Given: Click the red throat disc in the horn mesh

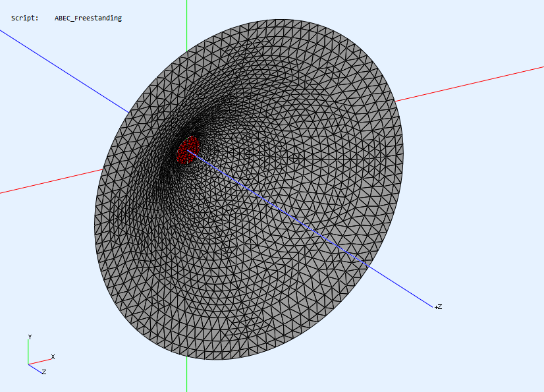Looking at the screenshot, I should coord(188,150).
